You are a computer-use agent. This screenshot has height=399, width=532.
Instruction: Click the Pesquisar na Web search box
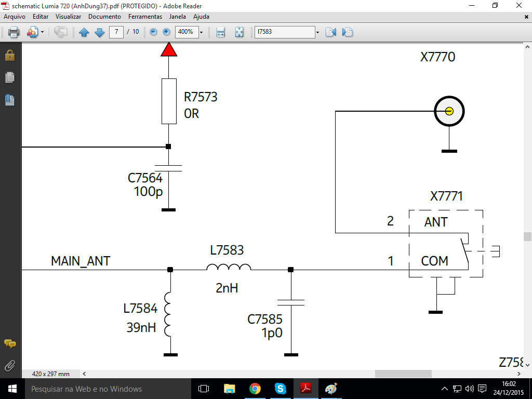click(x=108, y=389)
